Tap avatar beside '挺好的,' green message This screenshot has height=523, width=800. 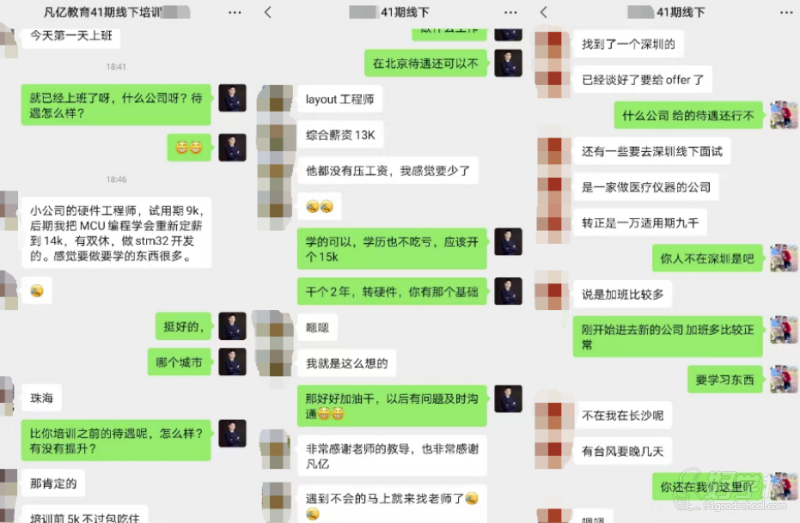pos(233,326)
